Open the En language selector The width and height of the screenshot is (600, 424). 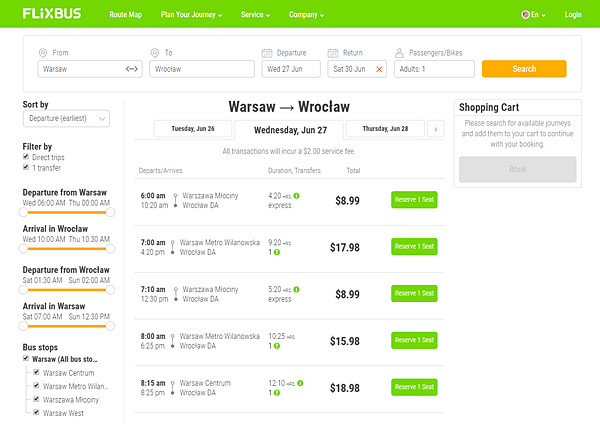[534, 15]
